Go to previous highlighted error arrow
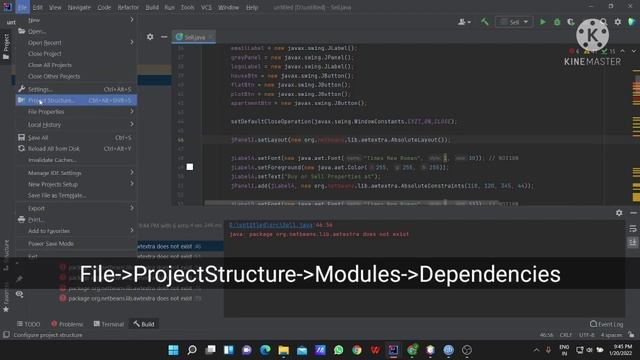The width and height of the screenshot is (640, 360). click(x=622, y=51)
